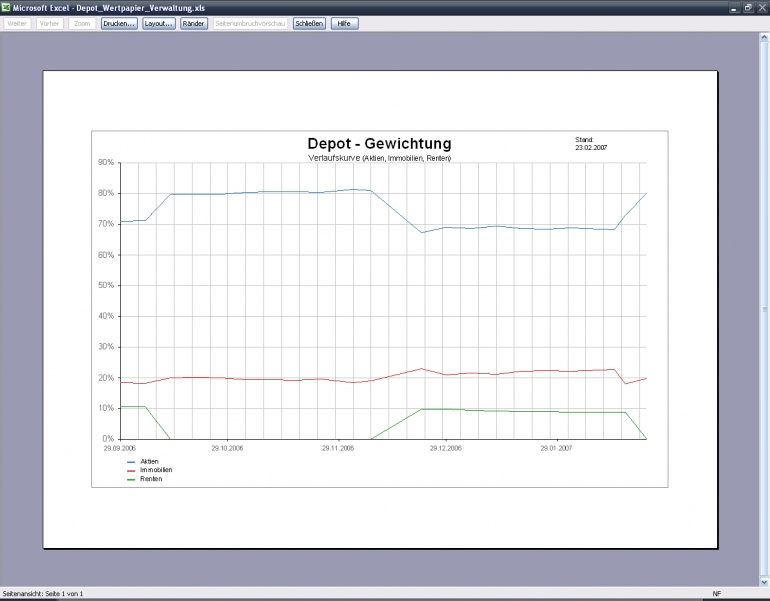Click the green Renten legend swatch
This screenshot has width=770, height=601.
[x=132, y=479]
